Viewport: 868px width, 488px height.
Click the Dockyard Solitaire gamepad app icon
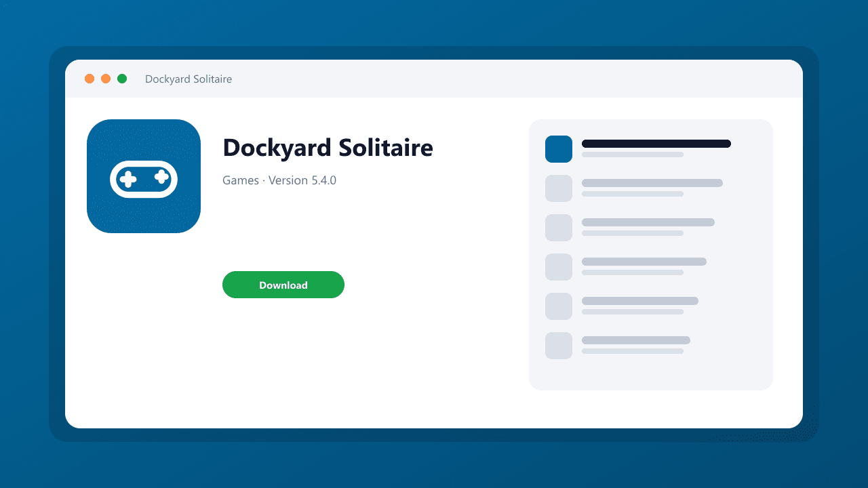[x=144, y=176]
